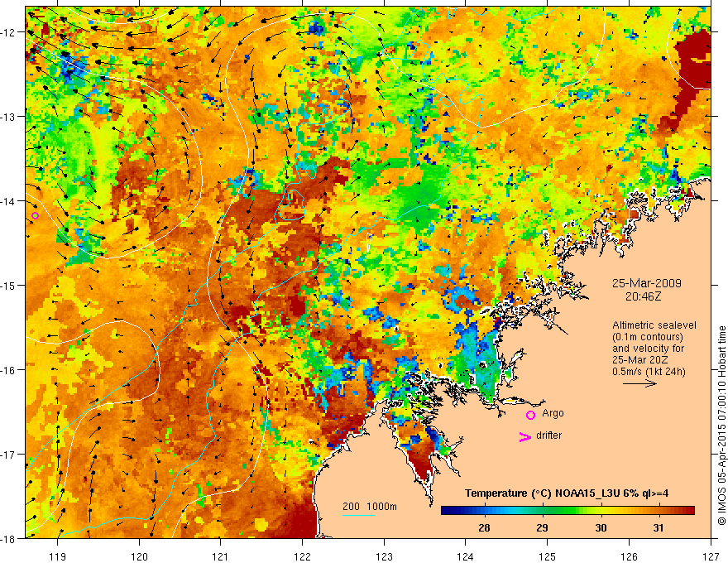Click the '20:46Z' time text

pyautogui.click(x=643, y=296)
